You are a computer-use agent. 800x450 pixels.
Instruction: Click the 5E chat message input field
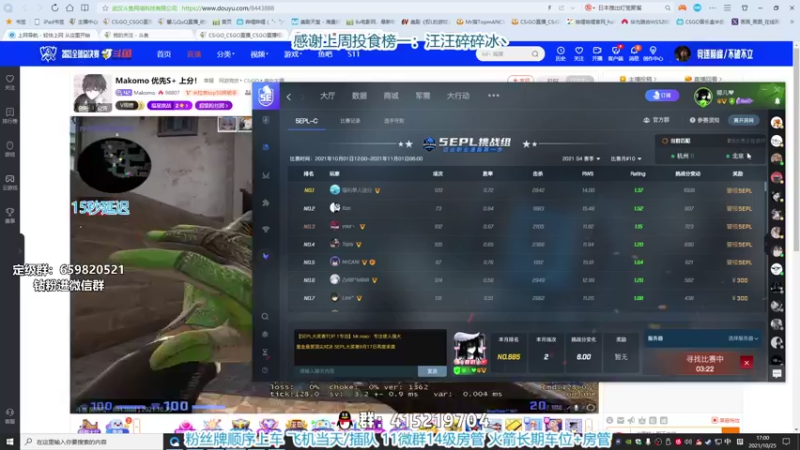pos(356,371)
